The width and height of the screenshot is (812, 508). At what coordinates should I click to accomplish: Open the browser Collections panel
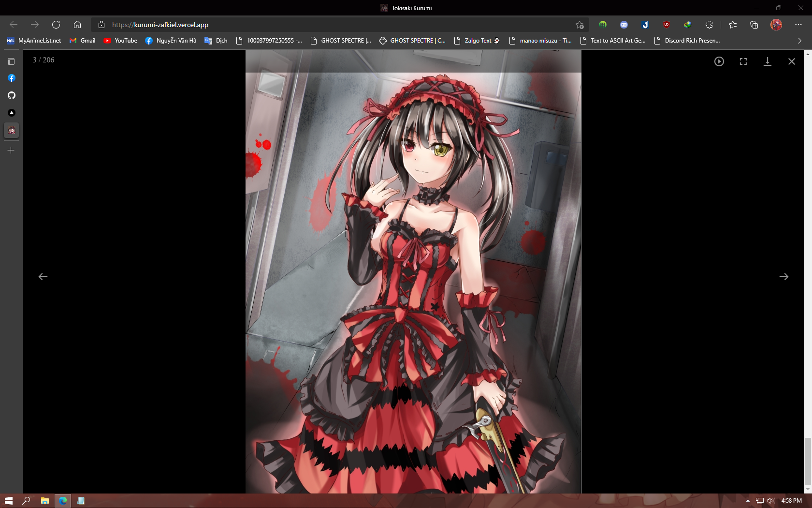754,25
